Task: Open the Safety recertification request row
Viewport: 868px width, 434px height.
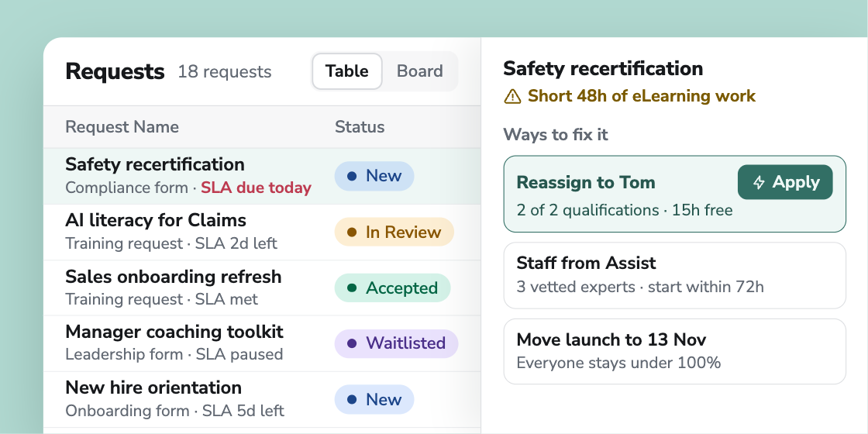Action: pyautogui.click(x=262, y=176)
